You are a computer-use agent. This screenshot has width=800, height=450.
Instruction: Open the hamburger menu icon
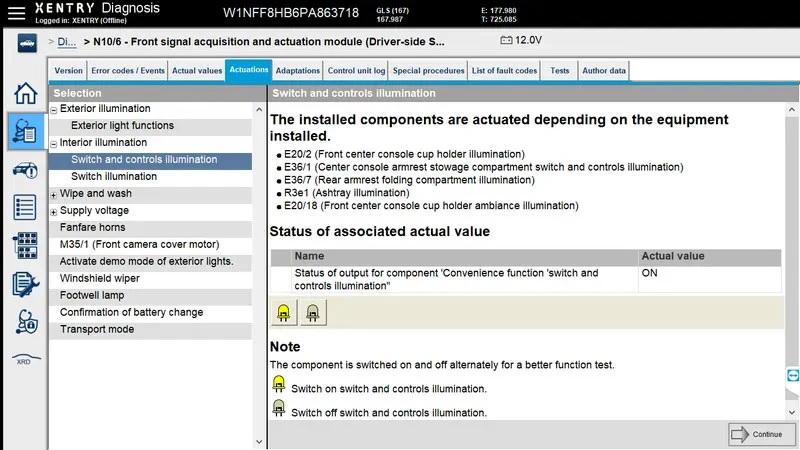[16, 13]
